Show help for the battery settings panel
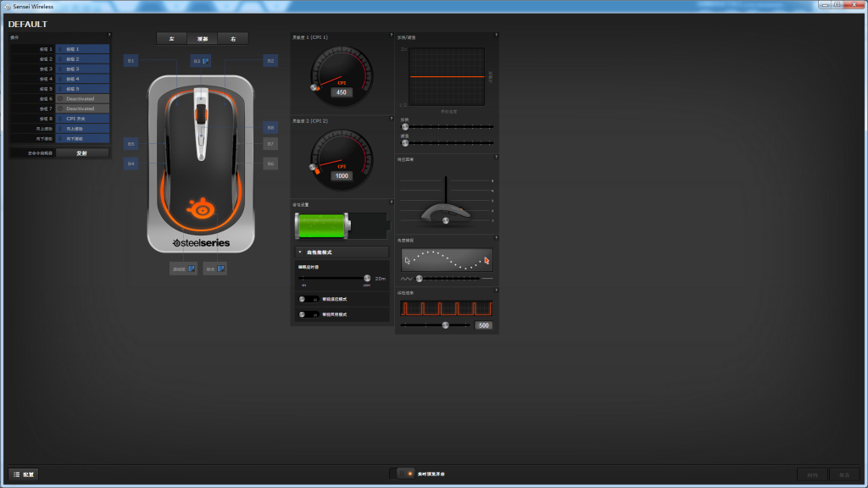868x488 pixels. pyautogui.click(x=392, y=202)
